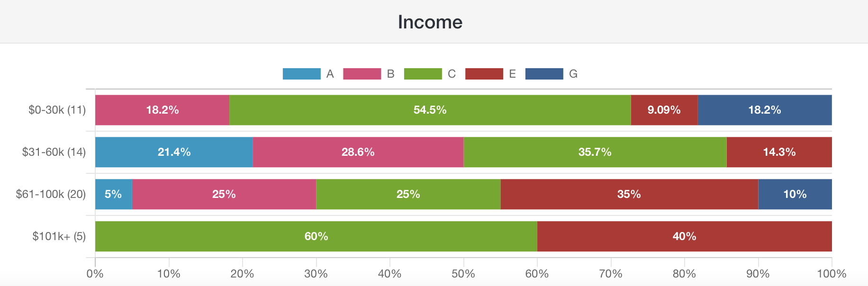
Task: Select the 60% green bar segment
Action: click(316, 236)
